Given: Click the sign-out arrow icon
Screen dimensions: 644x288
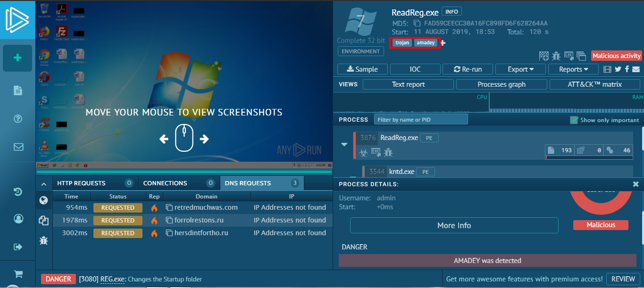Looking at the screenshot, I should coord(18,247).
